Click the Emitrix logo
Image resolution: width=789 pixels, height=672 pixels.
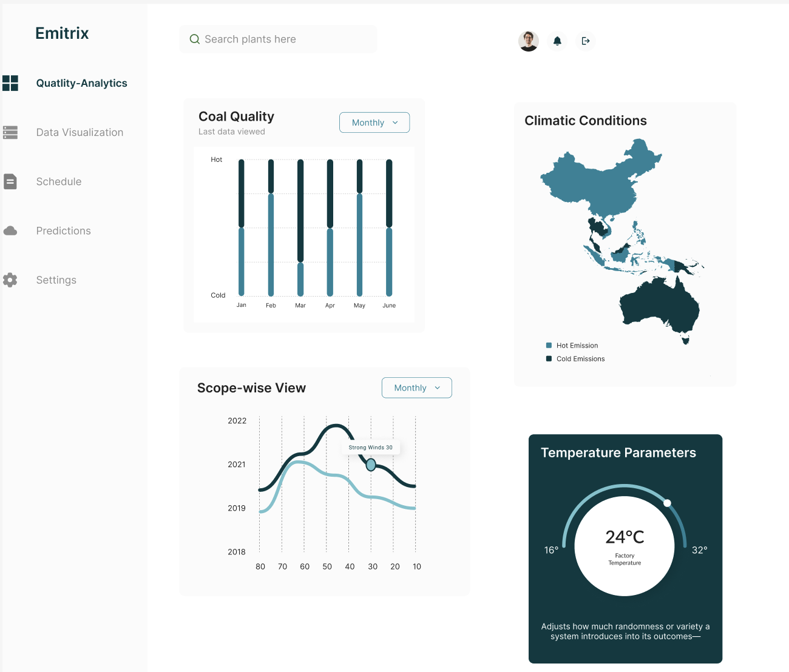point(62,33)
